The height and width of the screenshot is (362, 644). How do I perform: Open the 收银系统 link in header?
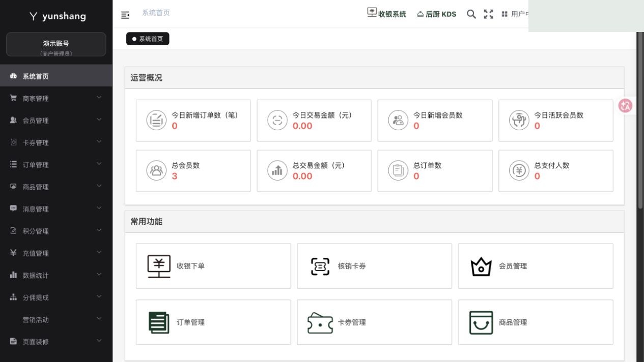pyautogui.click(x=387, y=13)
